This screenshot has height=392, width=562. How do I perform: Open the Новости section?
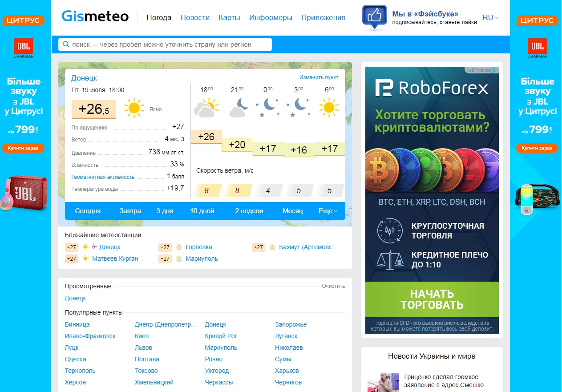pos(195,17)
